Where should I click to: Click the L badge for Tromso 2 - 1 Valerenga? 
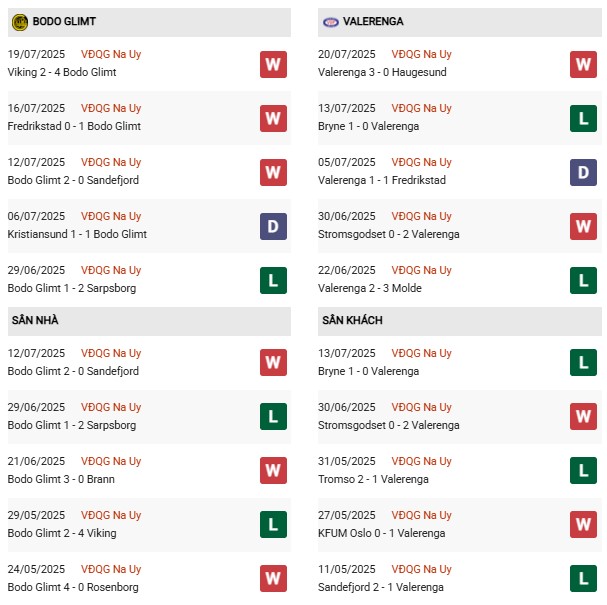(x=583, y=470)
